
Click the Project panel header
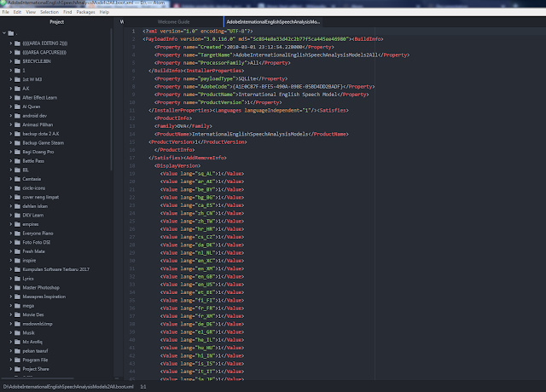pyautogui.click(x=56, y=22)
